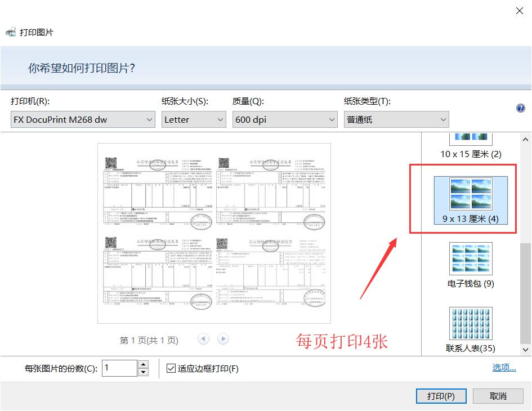
Task: Expand the 纸张类型 普通纸 dropdown
Action: tap(396, 119)
